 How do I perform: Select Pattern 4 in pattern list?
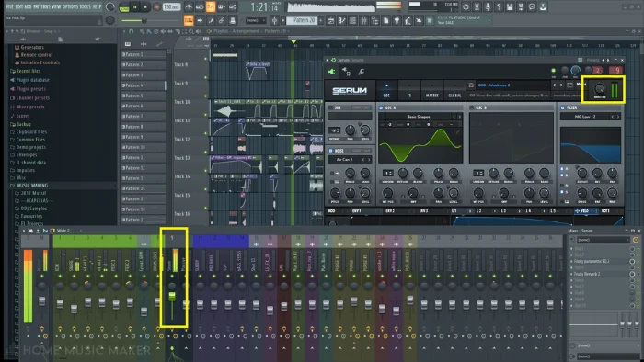coord(143,85)
